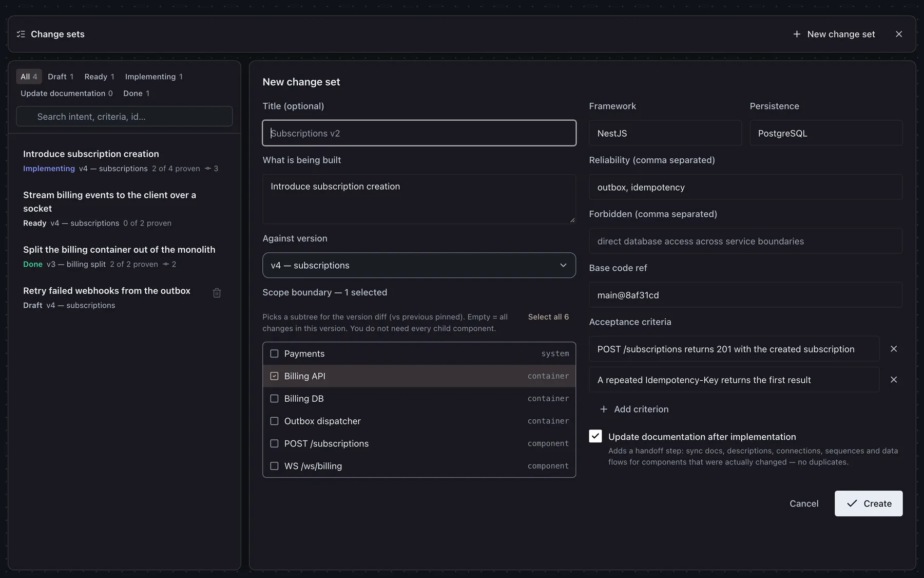The width and height of the screenshot is (924, 578).
Task: Remove the repeated Idempotency-Key criterion
Action: [894, 380]
